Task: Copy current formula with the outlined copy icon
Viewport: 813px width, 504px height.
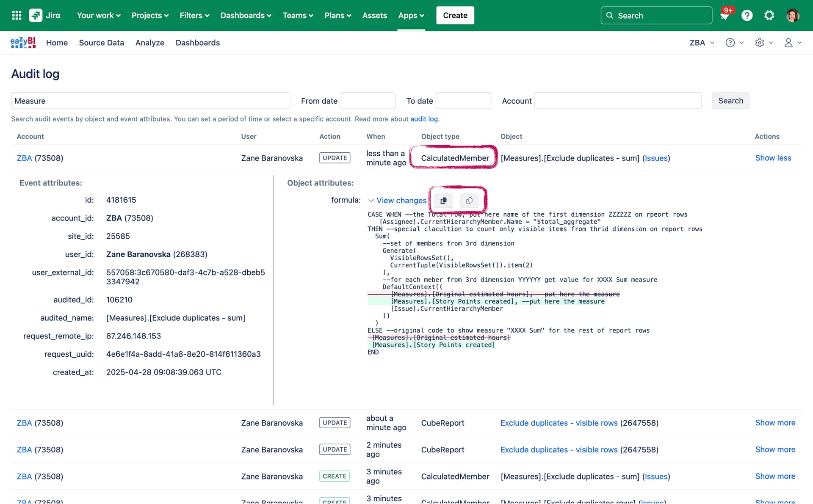Action: pos(469,201)
